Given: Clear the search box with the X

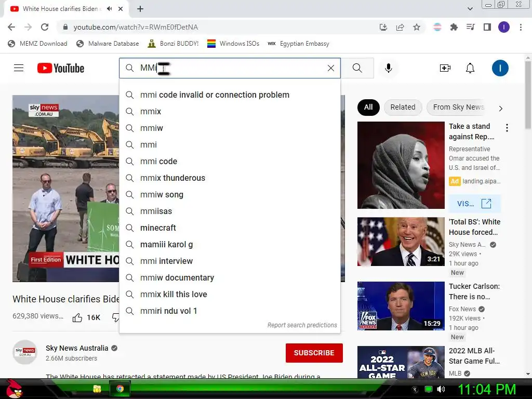Looking at the screenshot, I should (331, 68).
